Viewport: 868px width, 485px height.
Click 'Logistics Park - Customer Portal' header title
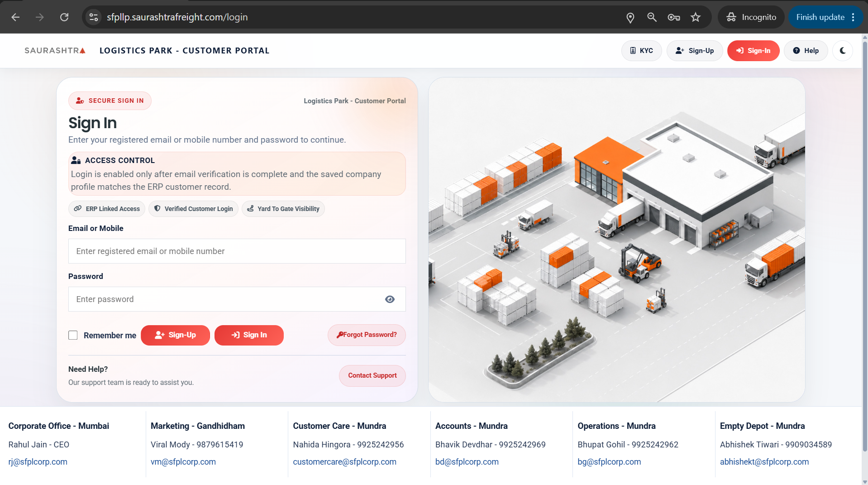[185, 51]
